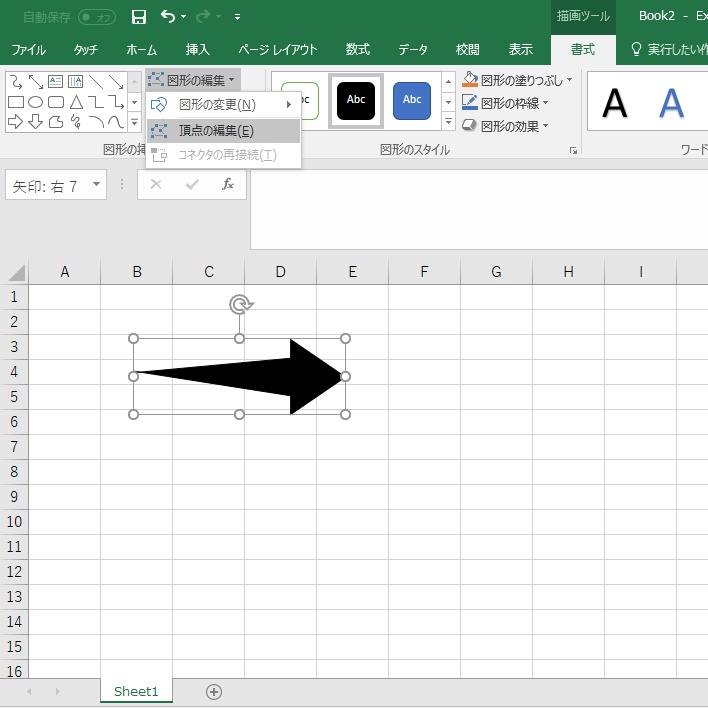Click the rotation handle above the arrow
This screenshot has height=708, width=708.
pyautogui.click(x=241, y=305)
